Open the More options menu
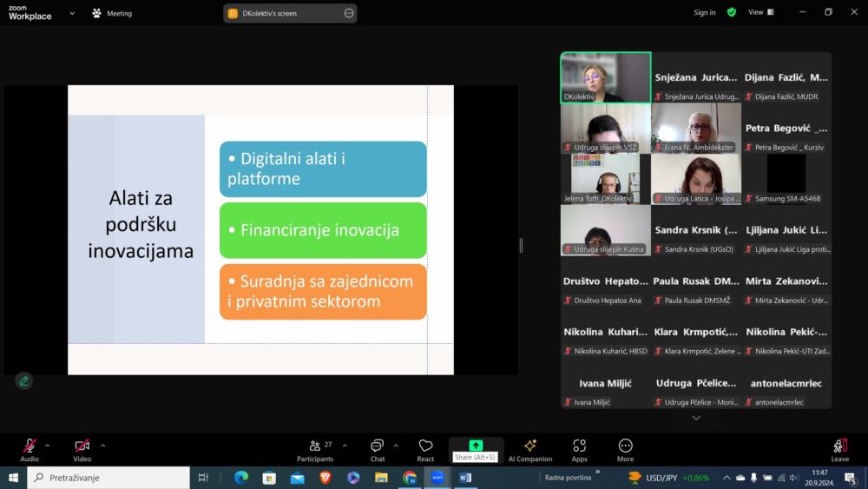The width and height of the screenshot is (868, 489). (626, 450)
